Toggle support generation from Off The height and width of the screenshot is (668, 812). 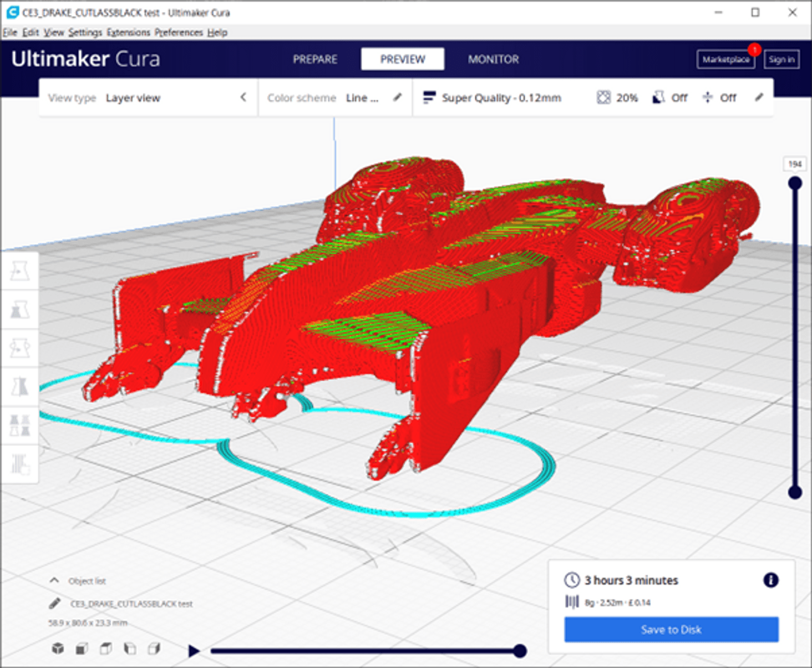pyautogui.click(x=669, y=98)
